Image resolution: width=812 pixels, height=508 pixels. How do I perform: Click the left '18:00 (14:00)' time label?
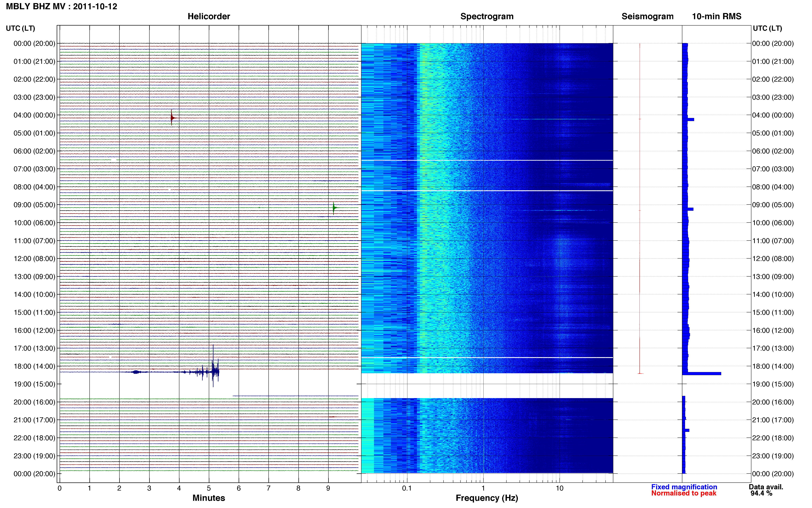[x=34, y=366]
